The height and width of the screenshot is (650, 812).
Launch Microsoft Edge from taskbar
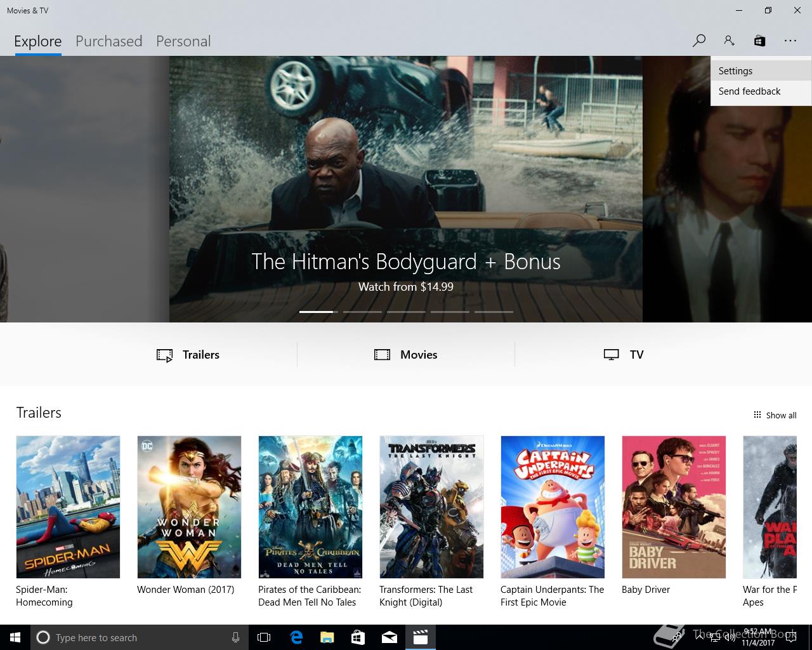pos(296,637)
